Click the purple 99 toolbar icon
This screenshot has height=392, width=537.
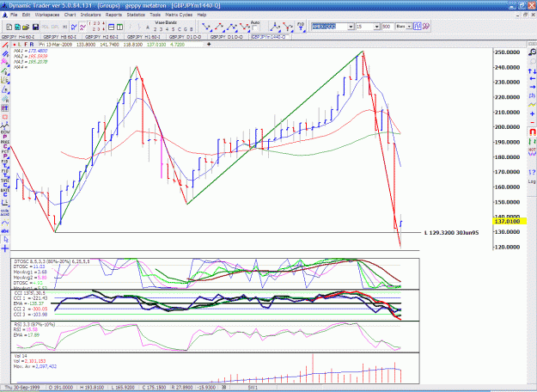[x=425, y=27]
